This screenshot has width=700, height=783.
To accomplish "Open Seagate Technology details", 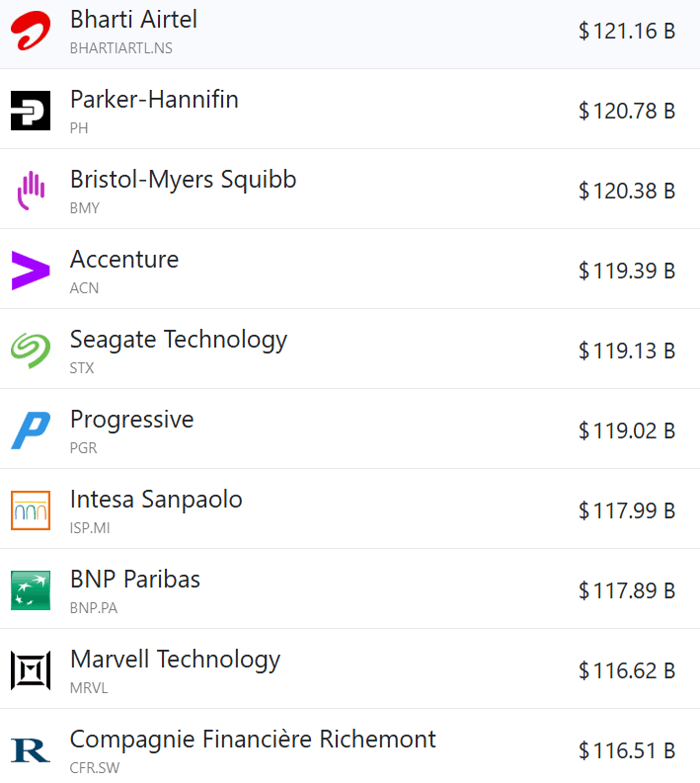I will (x=178, y=339).
